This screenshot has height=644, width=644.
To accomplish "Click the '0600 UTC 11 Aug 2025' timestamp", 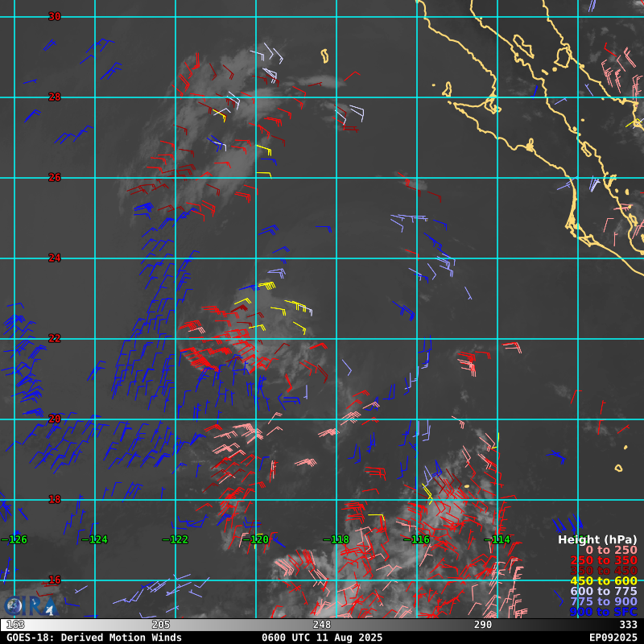I will (x=322, y=638).
